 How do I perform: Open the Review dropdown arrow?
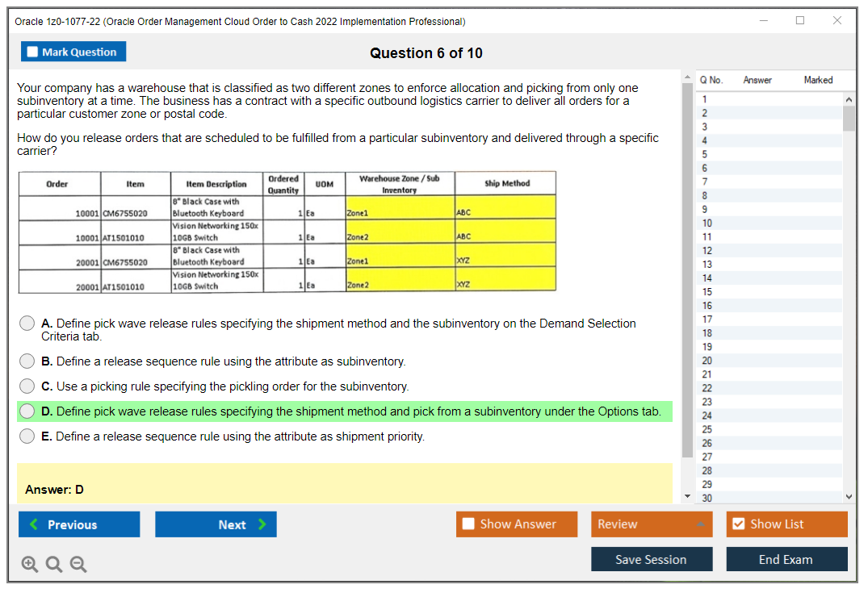click(x=700, y=524)
